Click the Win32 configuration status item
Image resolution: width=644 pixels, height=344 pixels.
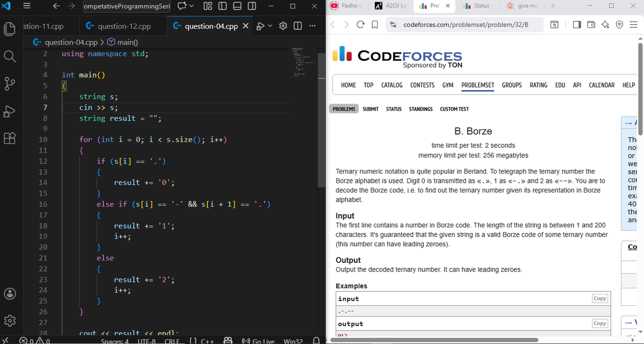coord(293,341)
